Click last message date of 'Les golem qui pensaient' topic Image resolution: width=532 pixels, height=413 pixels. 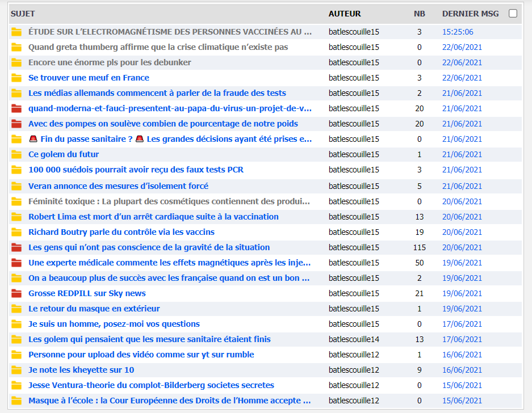click(462, 339)
